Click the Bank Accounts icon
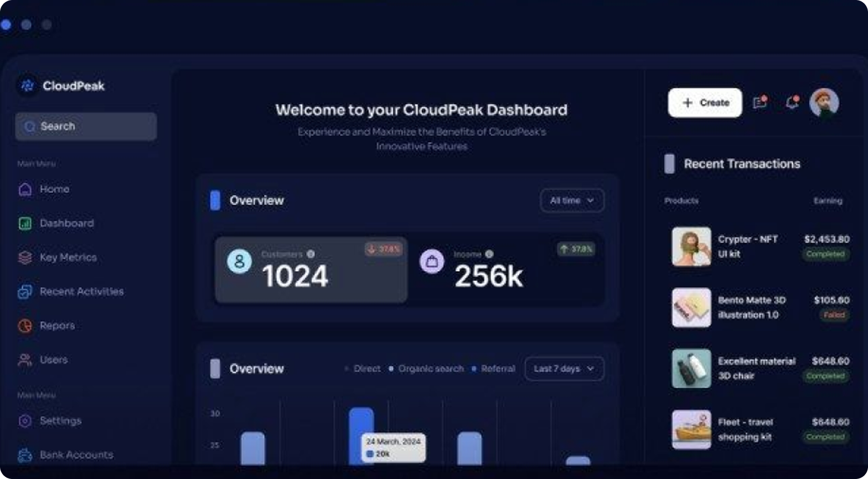 tap(25, 455)
